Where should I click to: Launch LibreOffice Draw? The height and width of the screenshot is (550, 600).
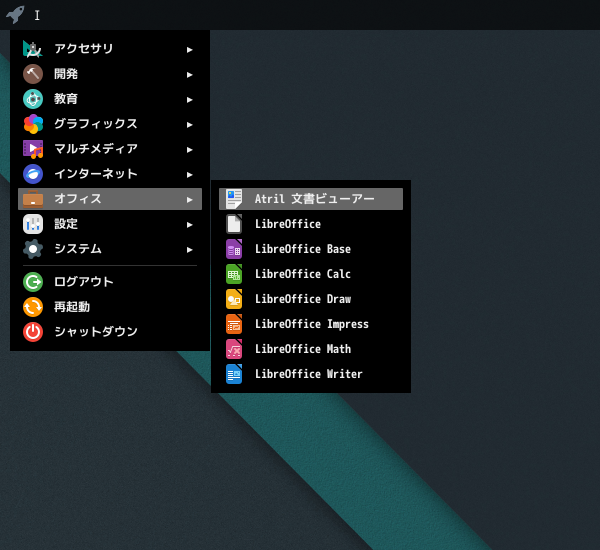(311, 299)
